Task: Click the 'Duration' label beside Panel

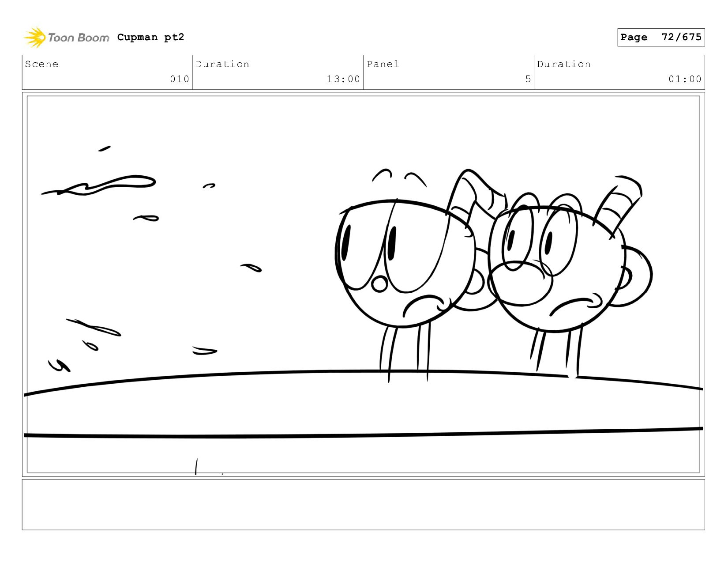Action: pos(564,64)
